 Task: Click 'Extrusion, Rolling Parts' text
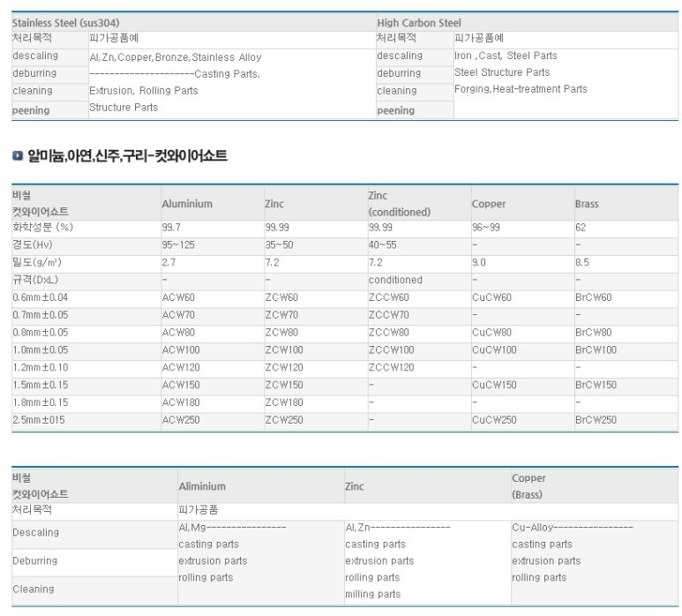click(x=144, y=91)
